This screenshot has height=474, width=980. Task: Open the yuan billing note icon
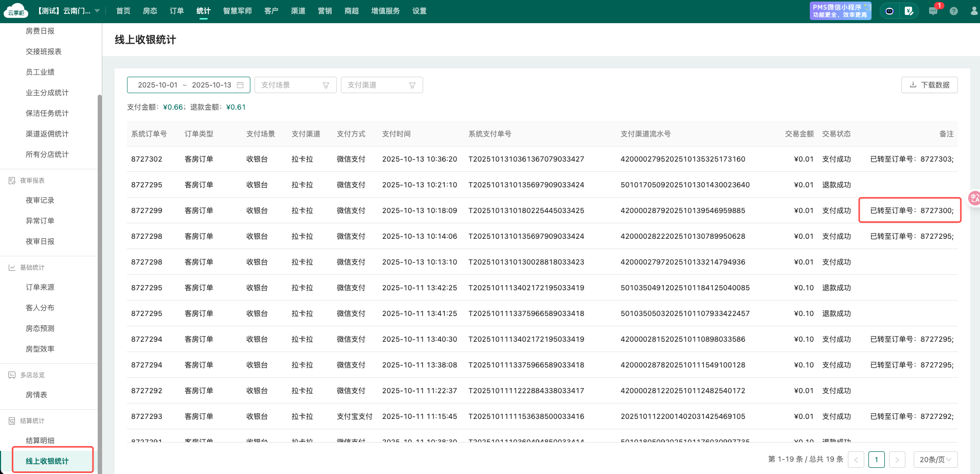click(909, 11)
